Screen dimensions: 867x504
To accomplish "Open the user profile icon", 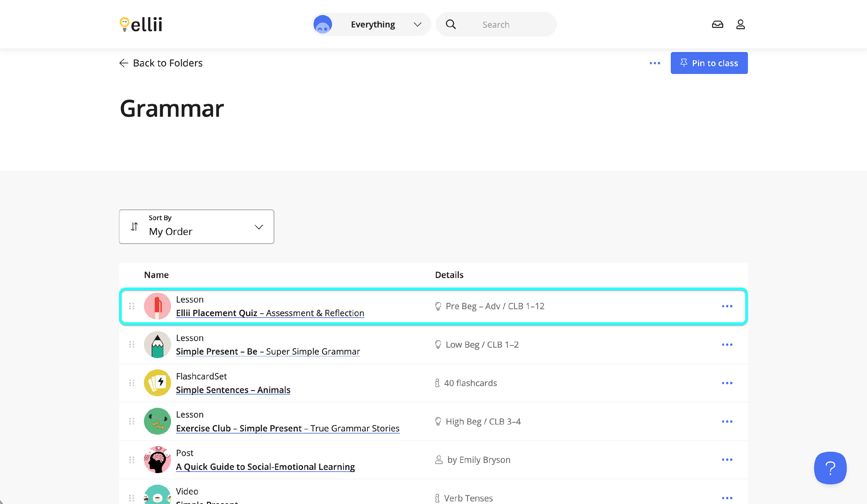I will click(740, 25).
